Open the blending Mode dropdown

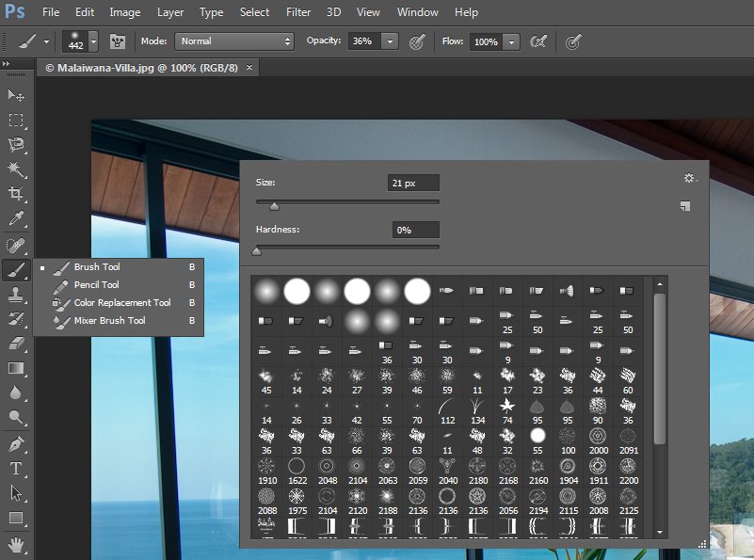coord(235,41)
